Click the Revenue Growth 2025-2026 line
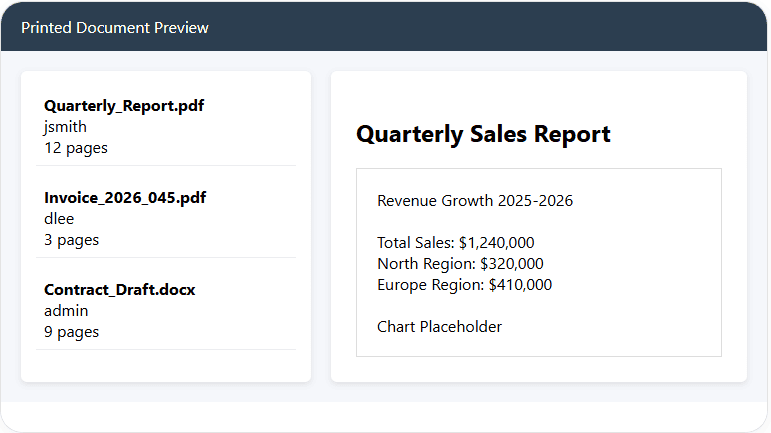Image resolution: width=771 pixels, height=433 pixels. tap(475, 201)
